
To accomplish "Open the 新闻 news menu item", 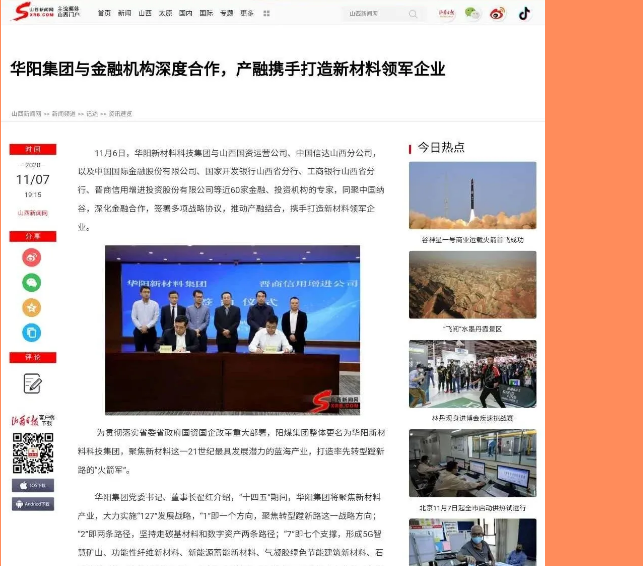I will coord(125,13).
